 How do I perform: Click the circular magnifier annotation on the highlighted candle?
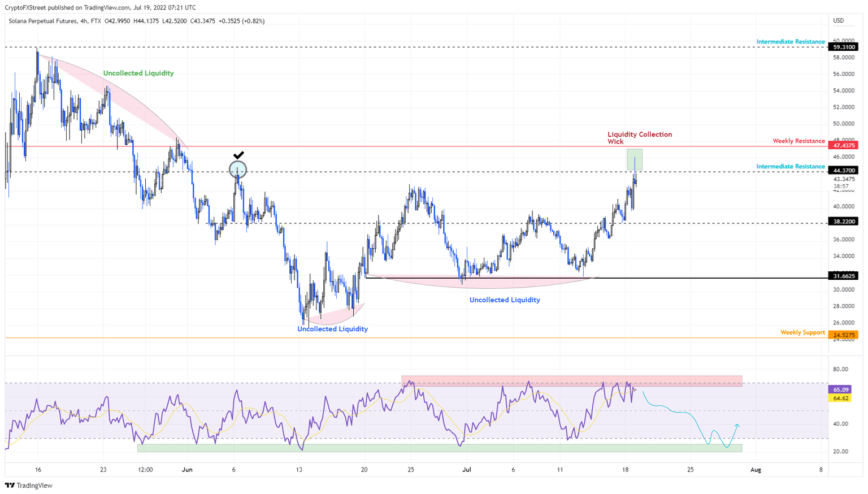coord(237,169)
